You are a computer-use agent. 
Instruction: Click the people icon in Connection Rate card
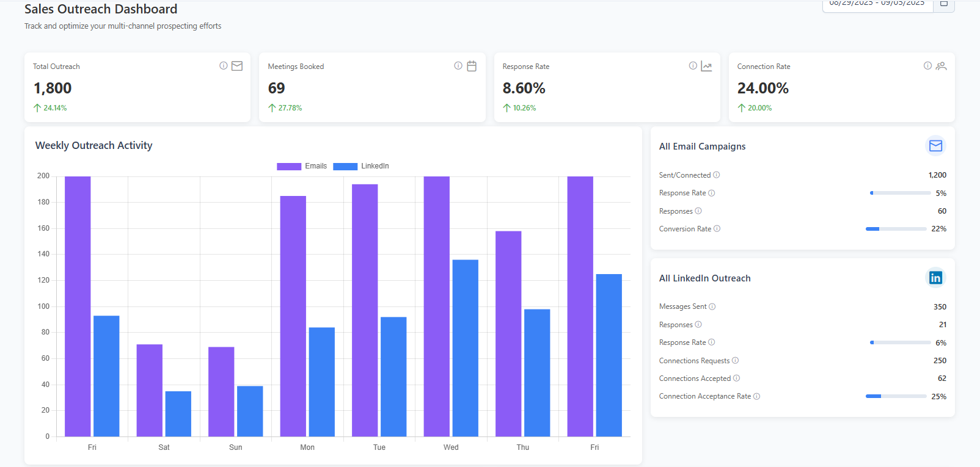[941, 66]
